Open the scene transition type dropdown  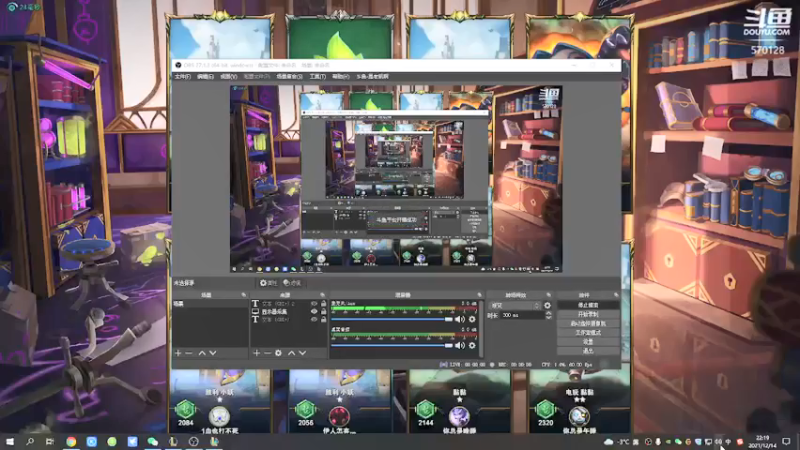click(515, 306)
